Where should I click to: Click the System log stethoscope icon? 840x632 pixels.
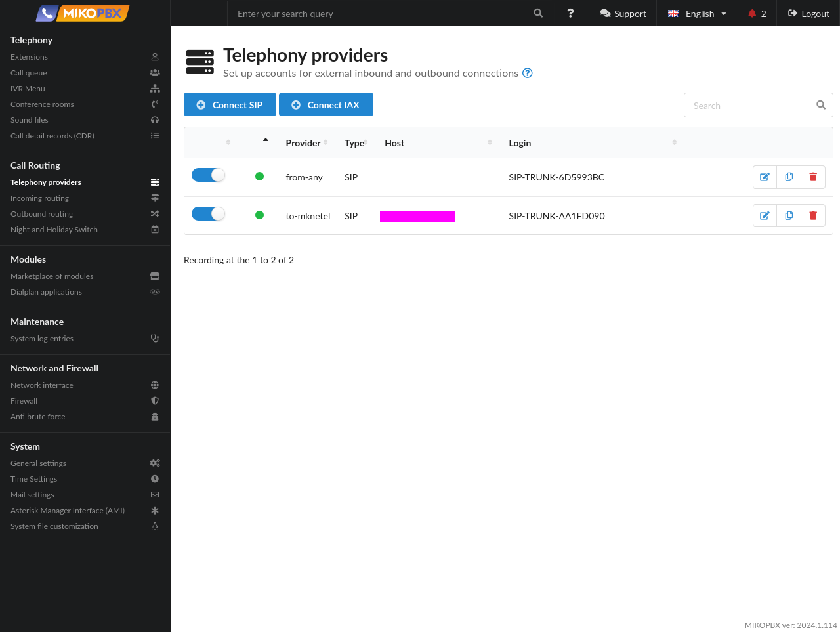pyautogui.click(x=155, y=339)
